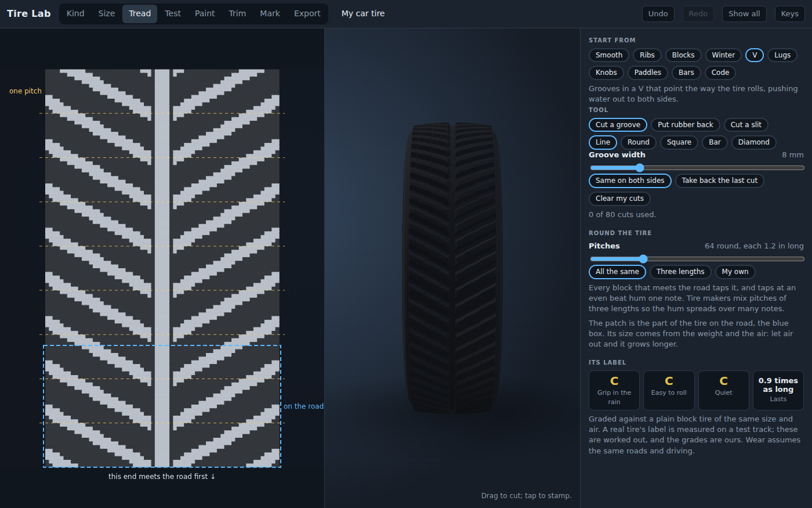
Task: Click the Groove width slider handle
Action: tap(640, 168)
